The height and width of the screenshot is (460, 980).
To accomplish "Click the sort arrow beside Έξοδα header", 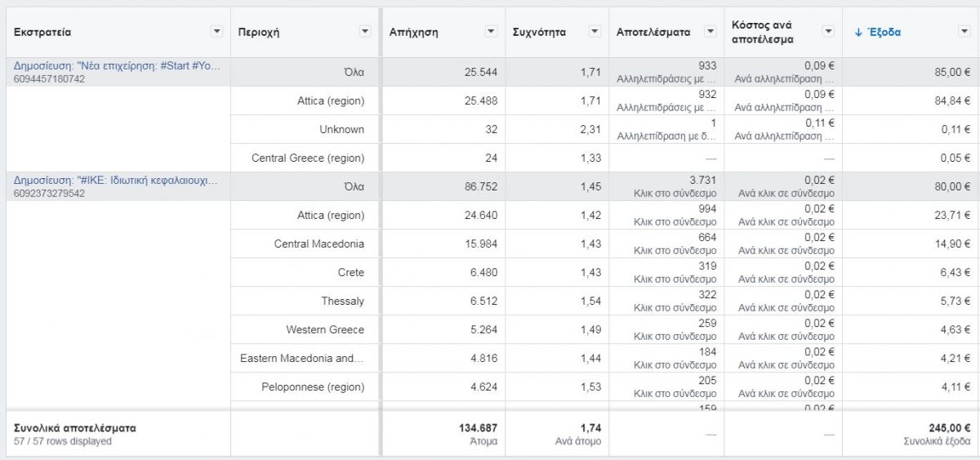I will click(x=857, y=32).
